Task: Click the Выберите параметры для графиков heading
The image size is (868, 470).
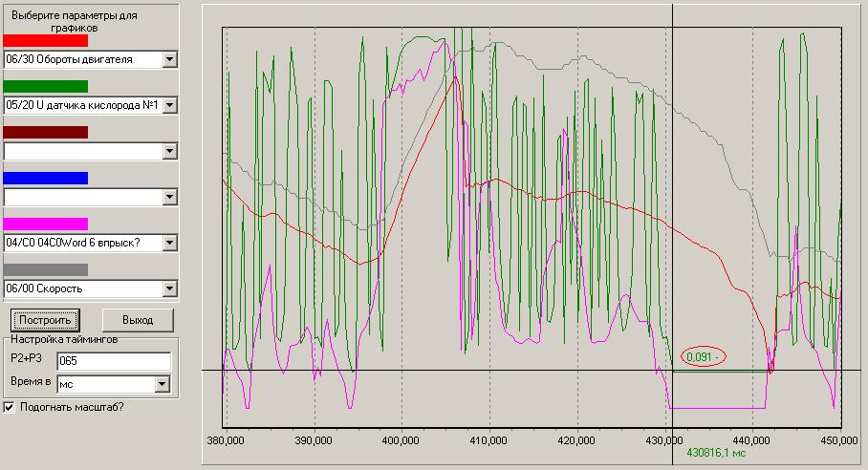Action: click(75, 21)
